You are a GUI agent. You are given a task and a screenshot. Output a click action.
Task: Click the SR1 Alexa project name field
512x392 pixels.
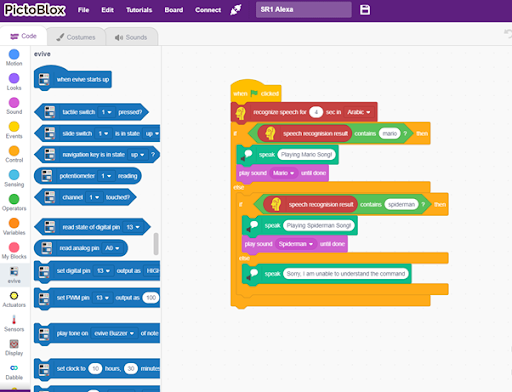[304, 10]
